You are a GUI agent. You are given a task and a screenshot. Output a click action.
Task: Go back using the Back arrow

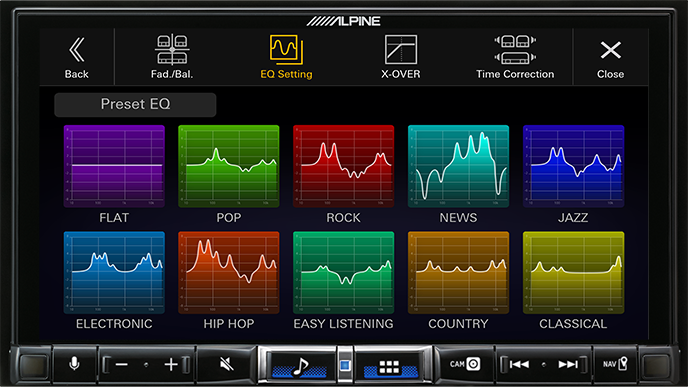[77, 57]
